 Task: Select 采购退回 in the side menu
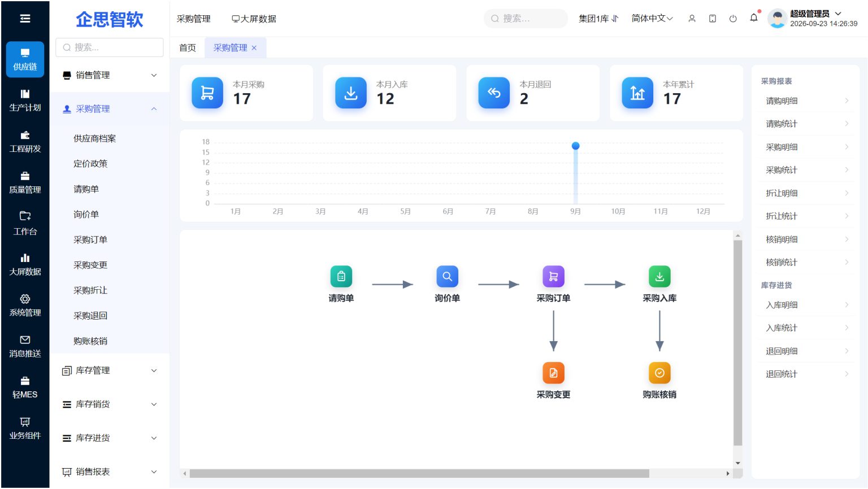90,316
